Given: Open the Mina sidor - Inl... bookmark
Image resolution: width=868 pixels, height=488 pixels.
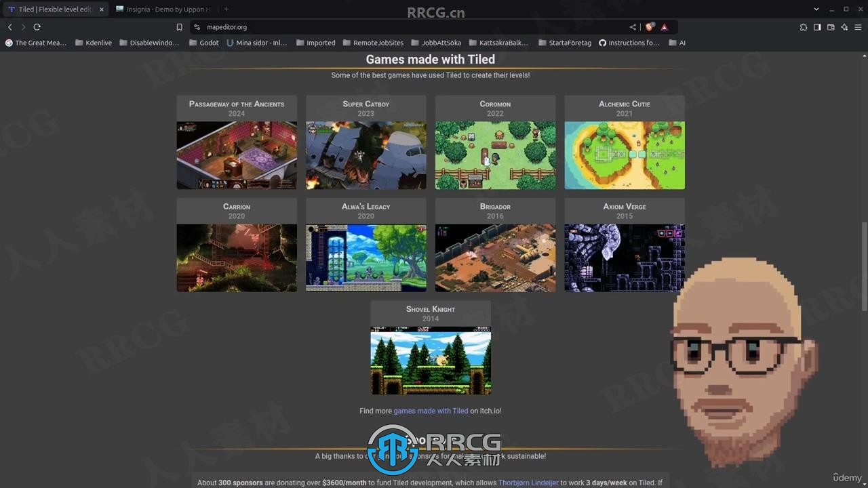Looking at the screenshot, I should click(256, 43).
